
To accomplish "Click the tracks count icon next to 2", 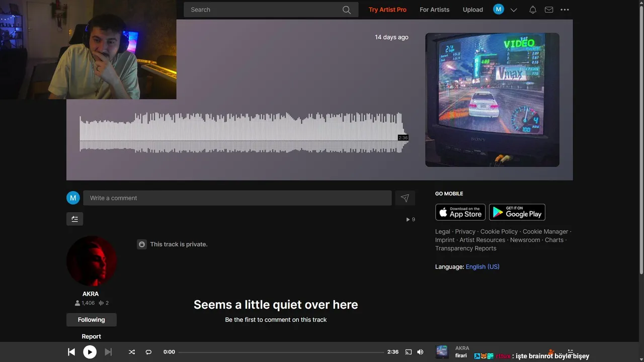I will (101, 303).
